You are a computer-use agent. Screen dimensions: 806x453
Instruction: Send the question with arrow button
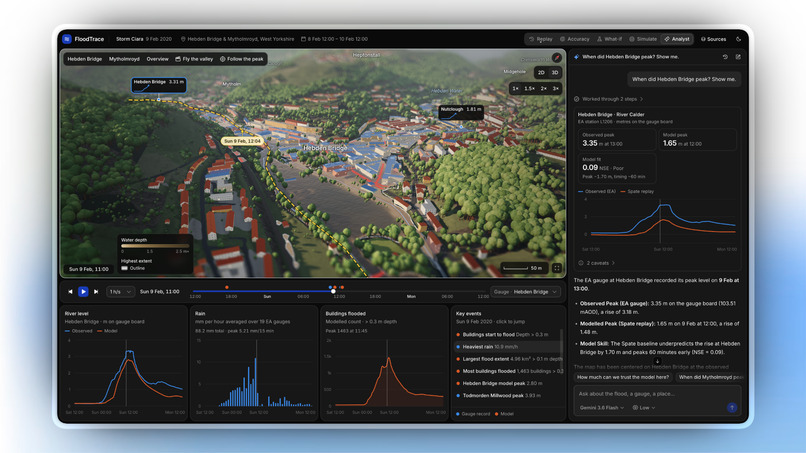tap(731, 407)
